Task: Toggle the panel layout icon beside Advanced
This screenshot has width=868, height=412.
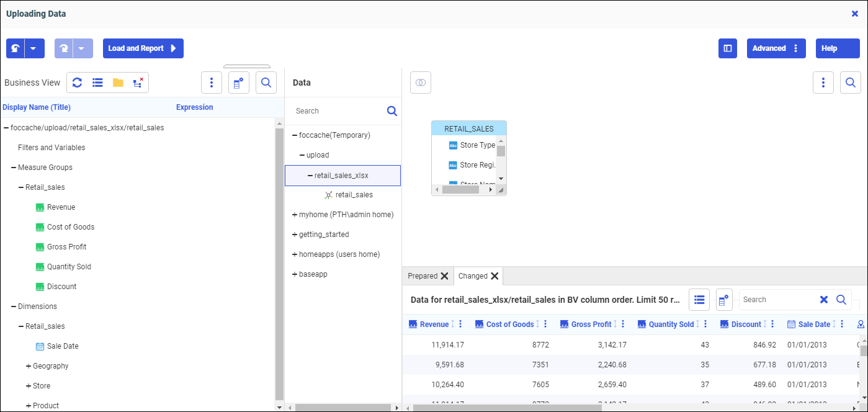Action: click(x=728, y=48)
